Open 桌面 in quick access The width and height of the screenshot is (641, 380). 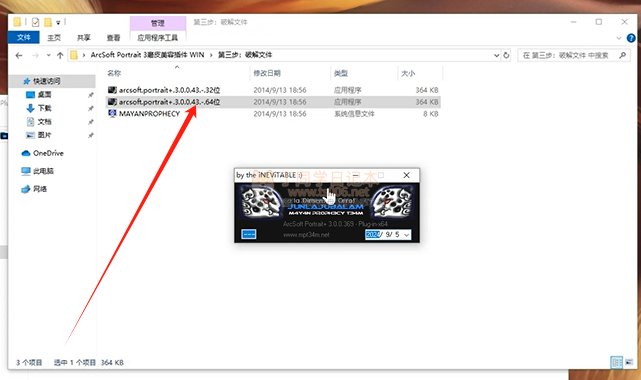click(x=44, y=94)
